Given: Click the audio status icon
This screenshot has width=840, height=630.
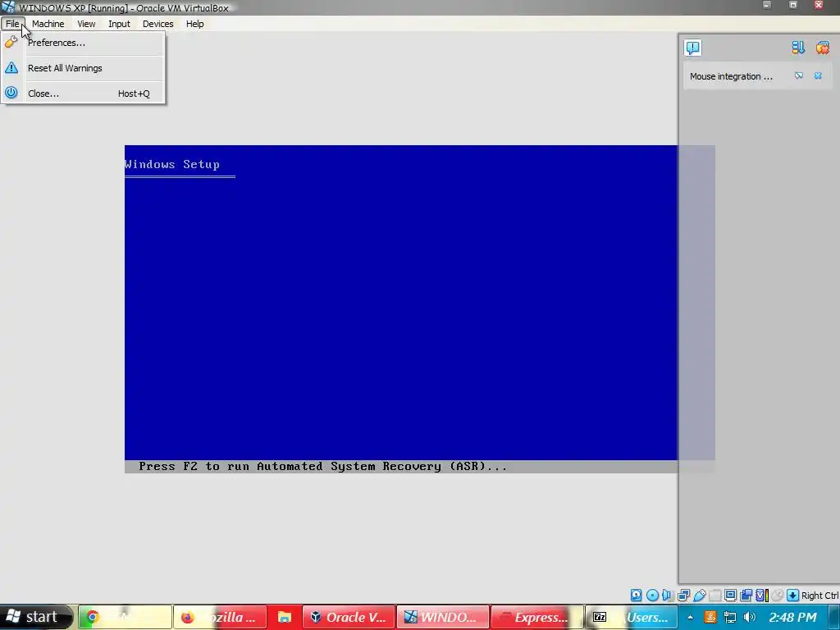Looking at the screenshot, I should point(667,596).
